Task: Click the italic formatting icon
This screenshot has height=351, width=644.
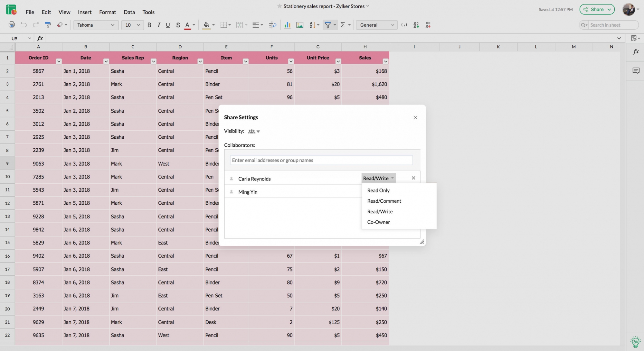Action: pos(158,25)
